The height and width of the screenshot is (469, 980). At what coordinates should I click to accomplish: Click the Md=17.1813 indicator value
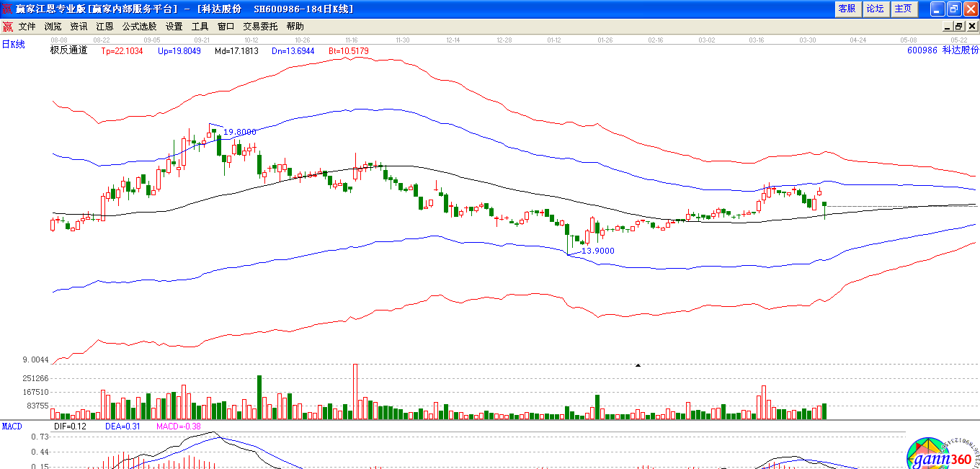pos(236,51)
